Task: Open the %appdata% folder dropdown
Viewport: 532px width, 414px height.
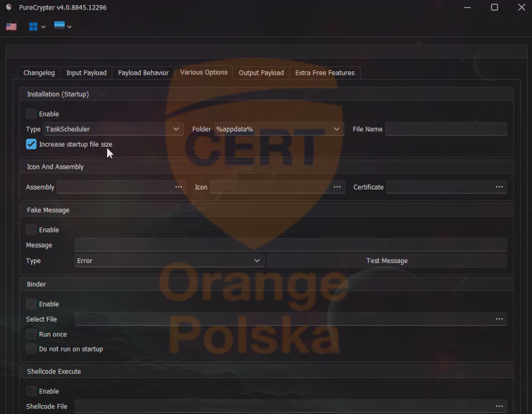Action: pos(279,129)
